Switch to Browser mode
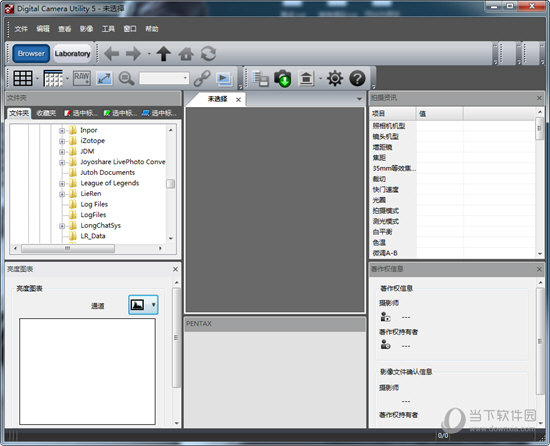The width and height of the screenshot is (550, 446). (x=31, y=53)
